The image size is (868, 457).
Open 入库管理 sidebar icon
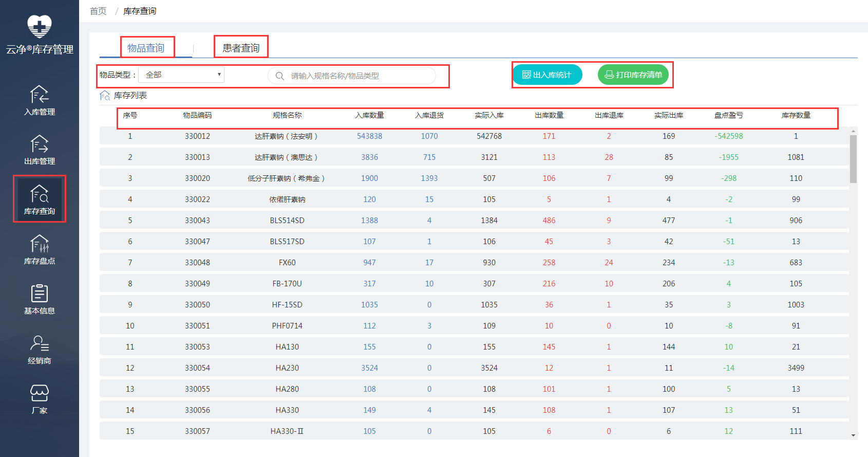point(40,95)
